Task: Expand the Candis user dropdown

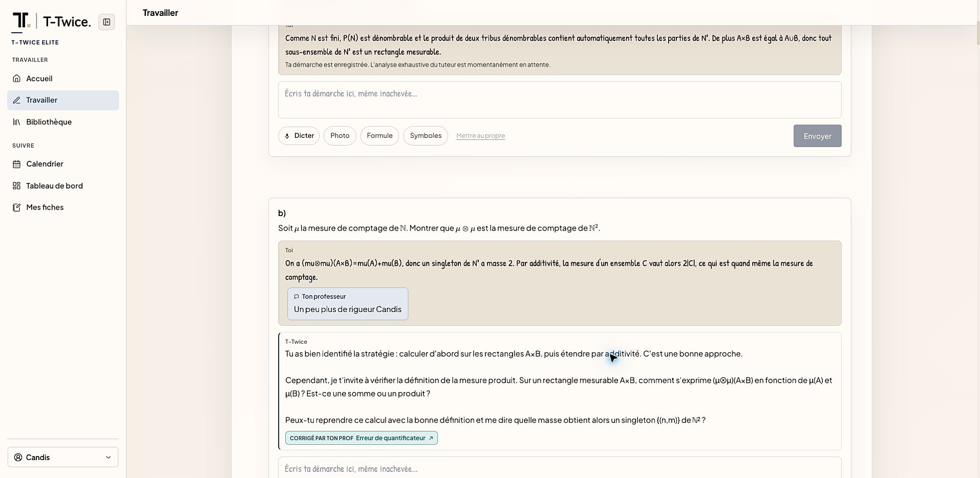Action: point(63,457)
